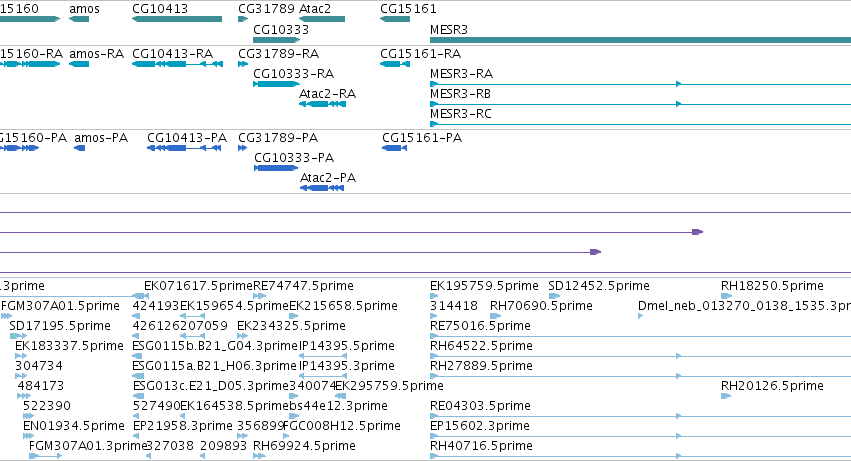Open the Atac2-PA protein label
The image size is (851, 461).
click(x=328, y=178)
